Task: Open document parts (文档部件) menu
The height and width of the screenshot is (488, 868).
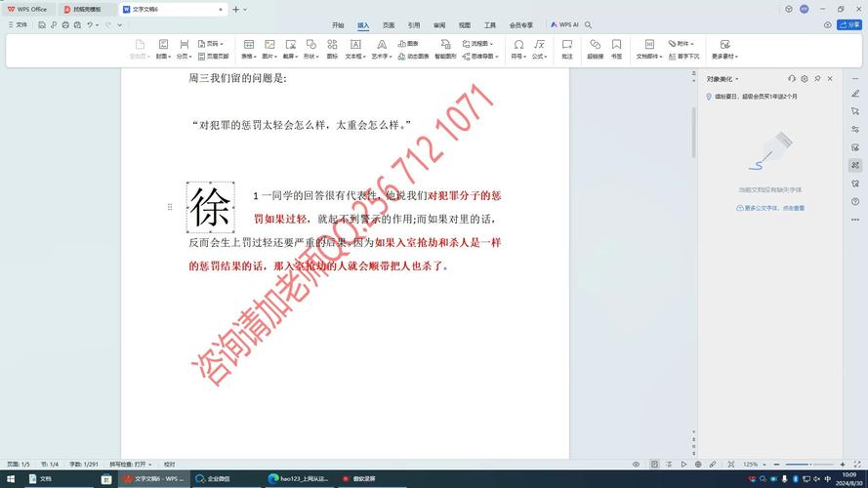Action: [x=649, y=49]
